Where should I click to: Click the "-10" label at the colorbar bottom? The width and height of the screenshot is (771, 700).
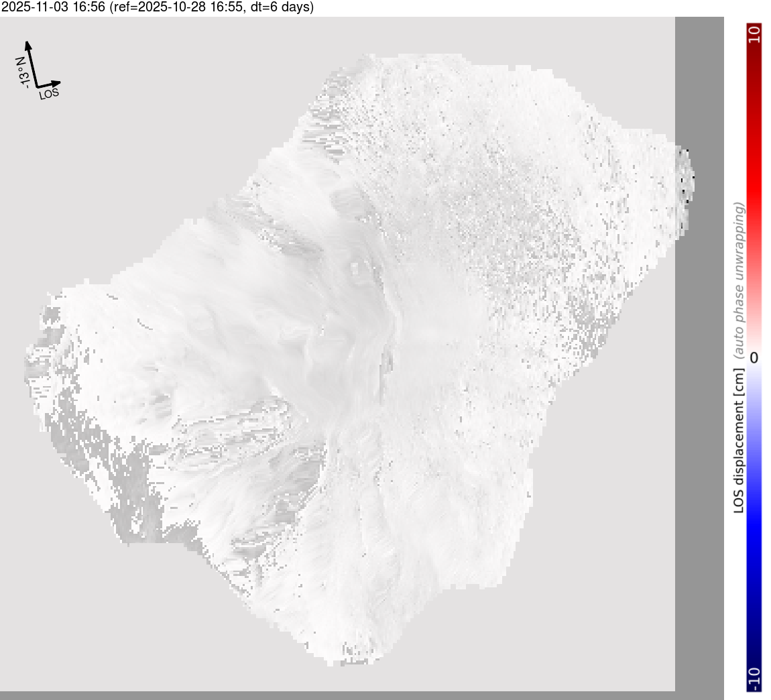754,679
